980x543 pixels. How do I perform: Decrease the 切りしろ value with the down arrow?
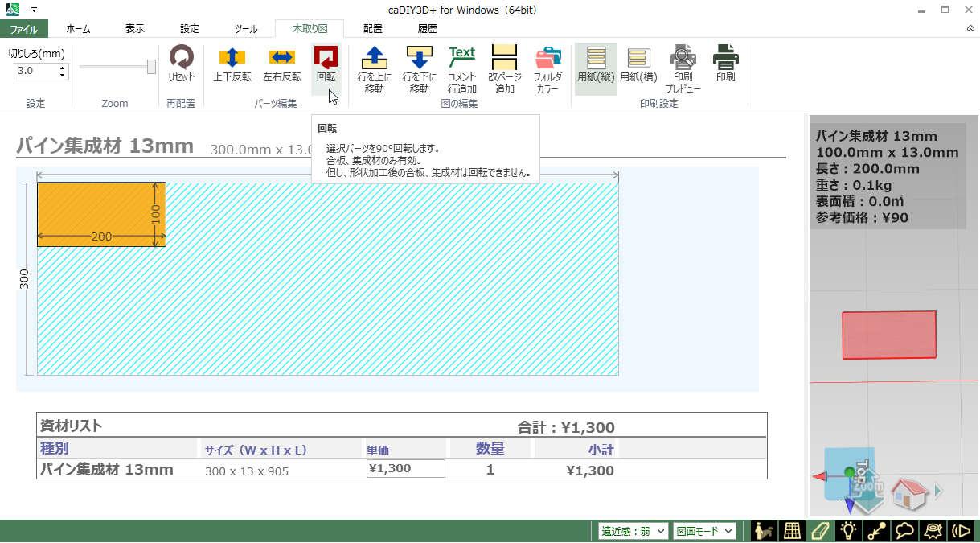(63, 75)
